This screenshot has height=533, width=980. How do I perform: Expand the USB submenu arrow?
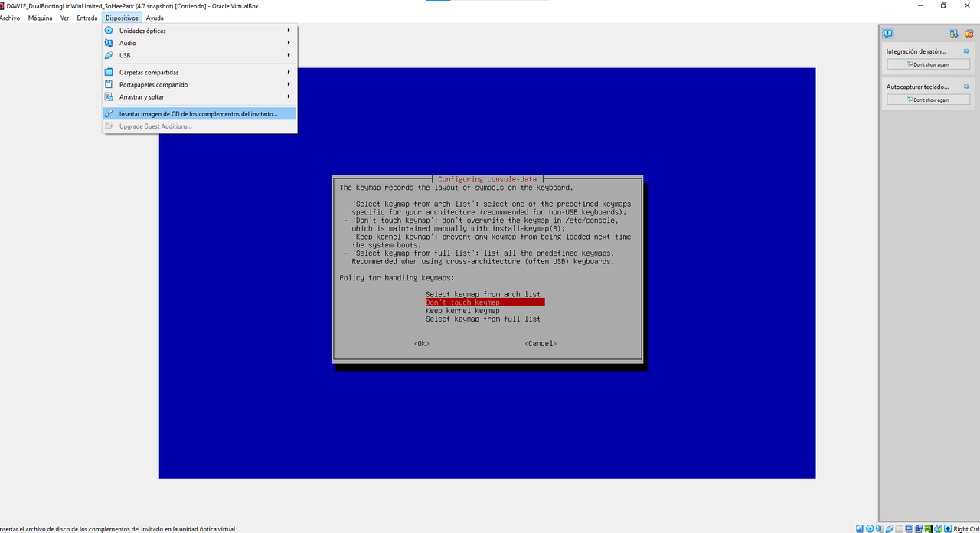click(289, 55)
